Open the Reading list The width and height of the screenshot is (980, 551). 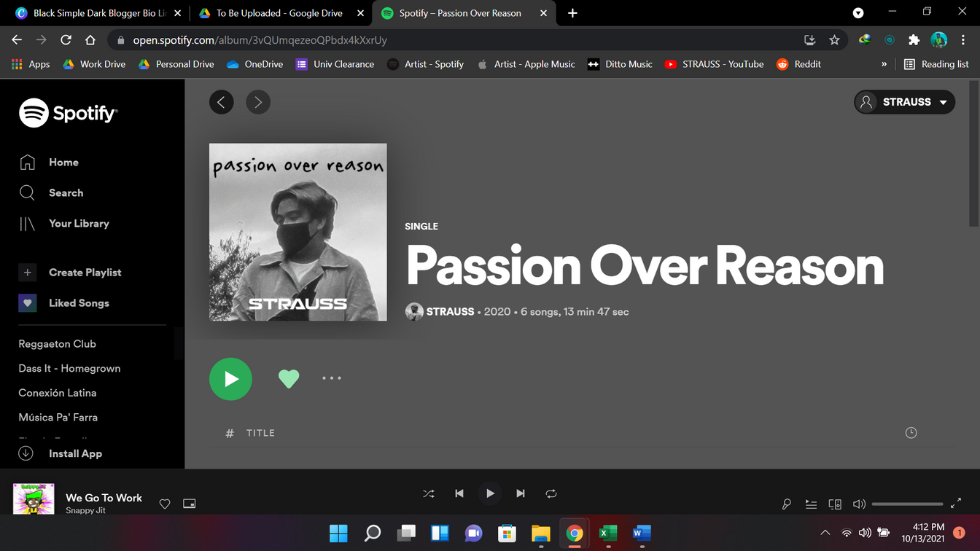936,64
